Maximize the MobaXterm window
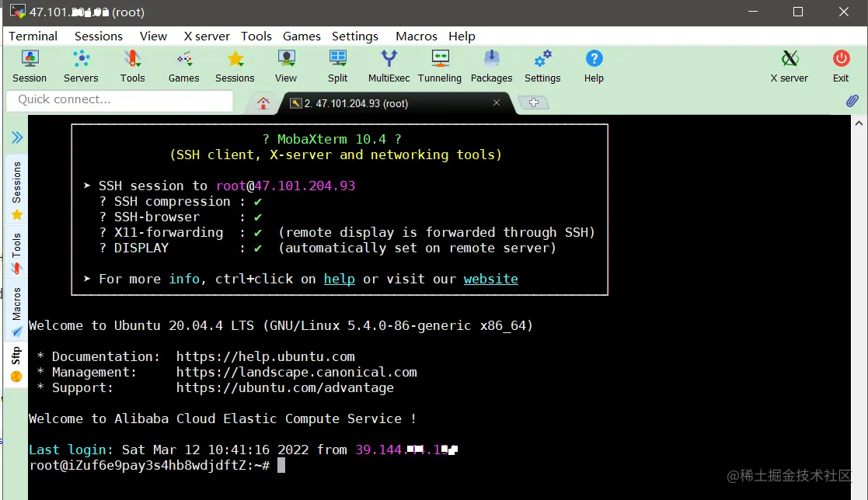This screenshot has height=500, width=868. [798, 12]
